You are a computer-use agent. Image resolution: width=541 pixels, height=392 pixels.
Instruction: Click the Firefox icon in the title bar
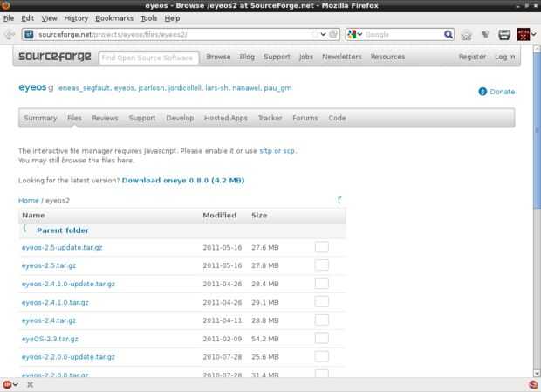pos(6,5)
